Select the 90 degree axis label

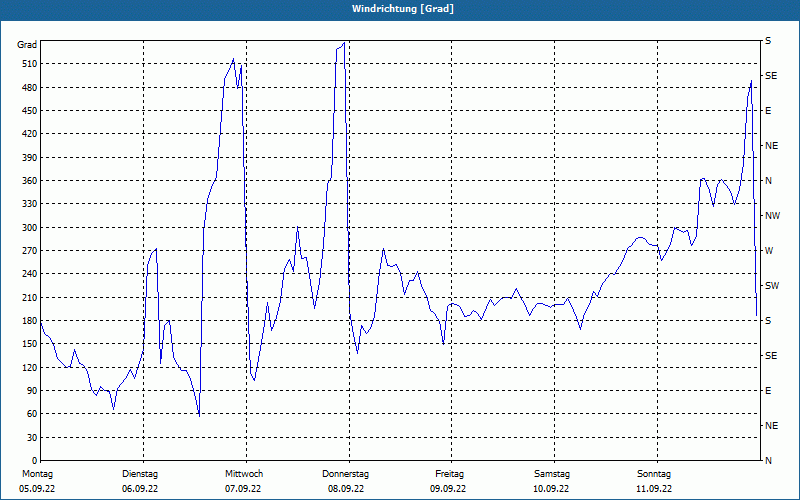[33, 390]
